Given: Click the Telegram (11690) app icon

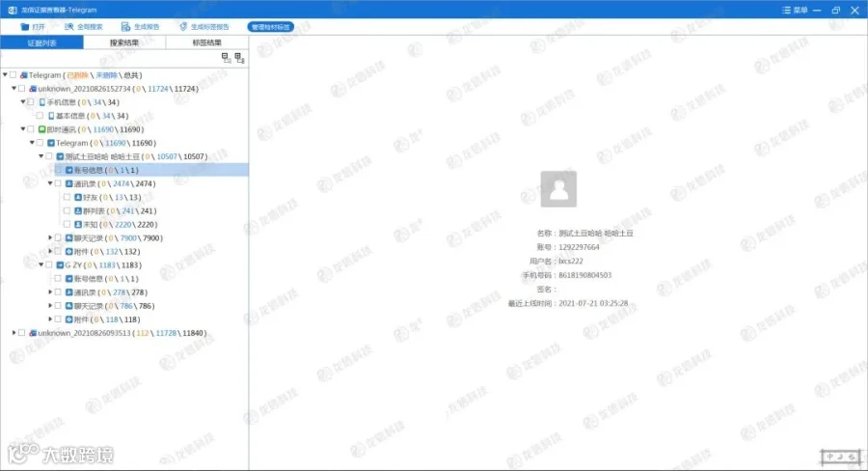Looking at the screenshot, I should (51, 143).
